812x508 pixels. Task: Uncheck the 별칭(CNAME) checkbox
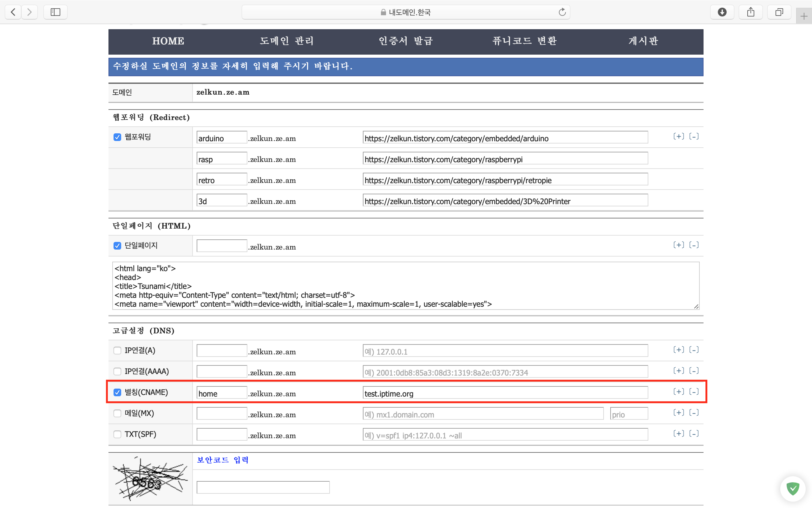tap(117, 392)
